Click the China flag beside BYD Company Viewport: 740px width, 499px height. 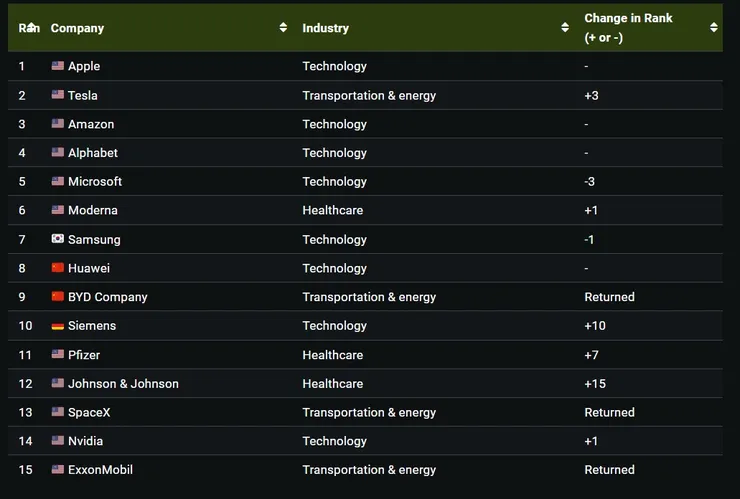58,296
